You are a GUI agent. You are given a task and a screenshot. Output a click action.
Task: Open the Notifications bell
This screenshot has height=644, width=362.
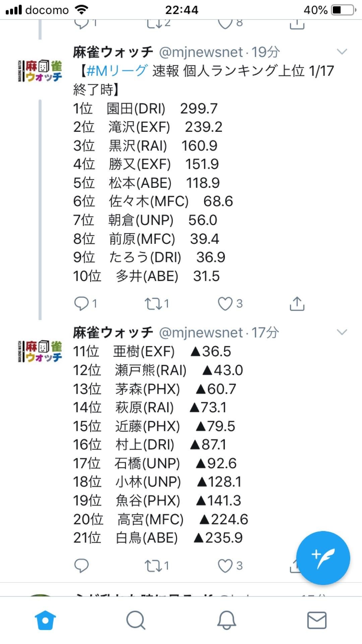pyautogui.click(x=226, y=619)
